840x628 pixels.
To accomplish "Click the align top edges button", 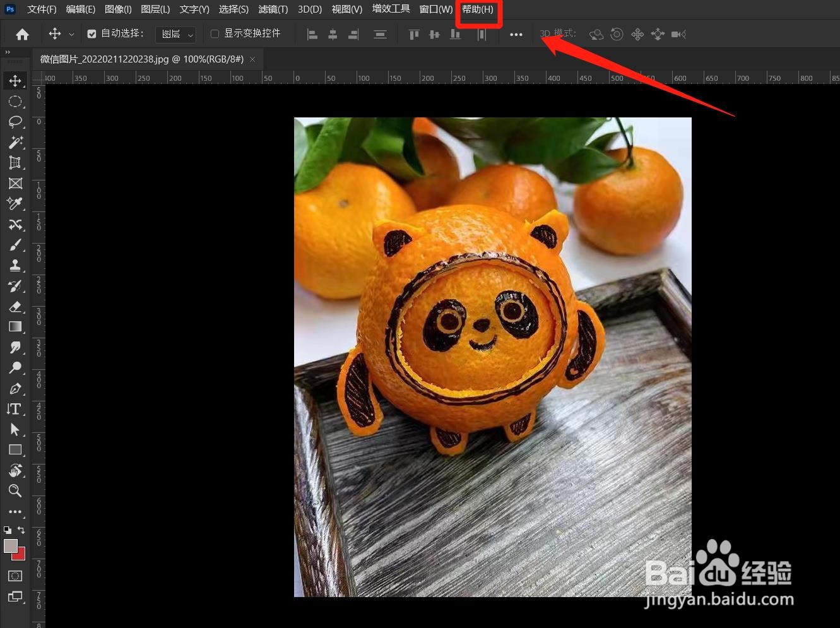I will click(414, 34).
